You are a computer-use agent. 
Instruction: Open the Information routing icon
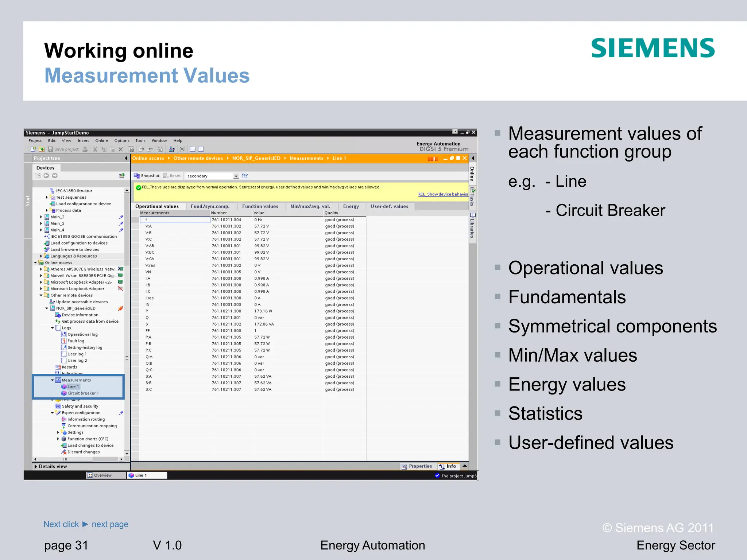coord(64,419)
